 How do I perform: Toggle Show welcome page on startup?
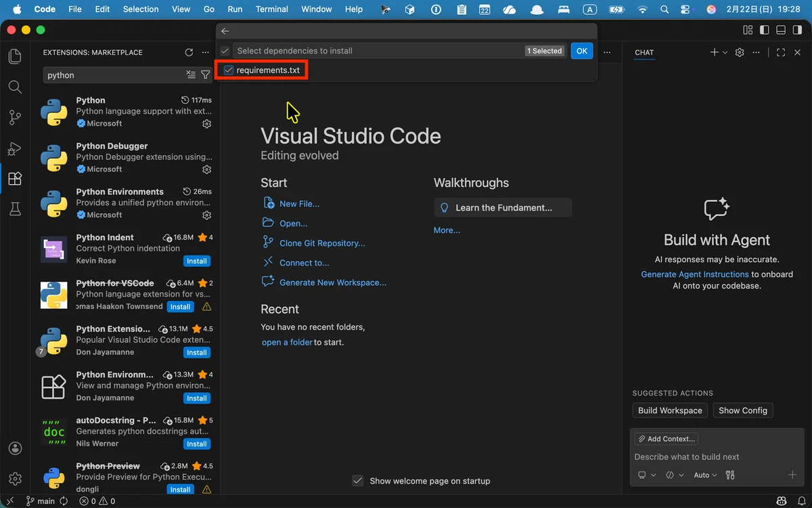pyautogui.click(x=358, y=481)
